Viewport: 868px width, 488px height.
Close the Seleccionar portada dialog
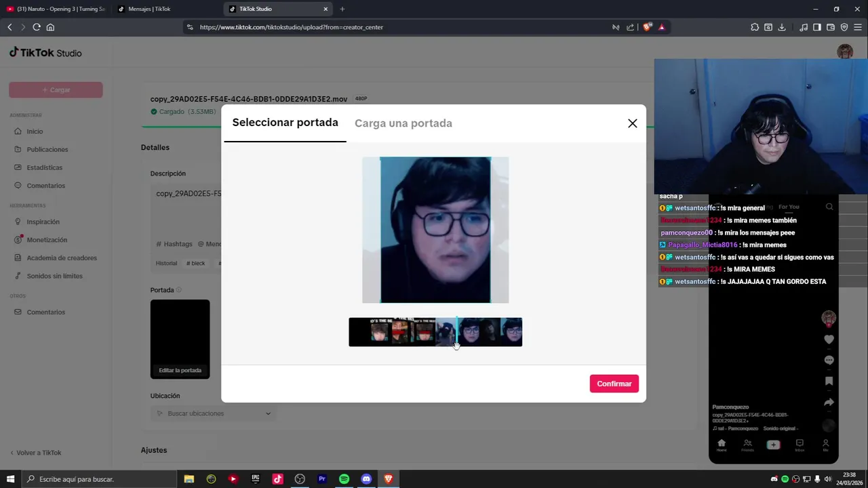pos(632,123)
